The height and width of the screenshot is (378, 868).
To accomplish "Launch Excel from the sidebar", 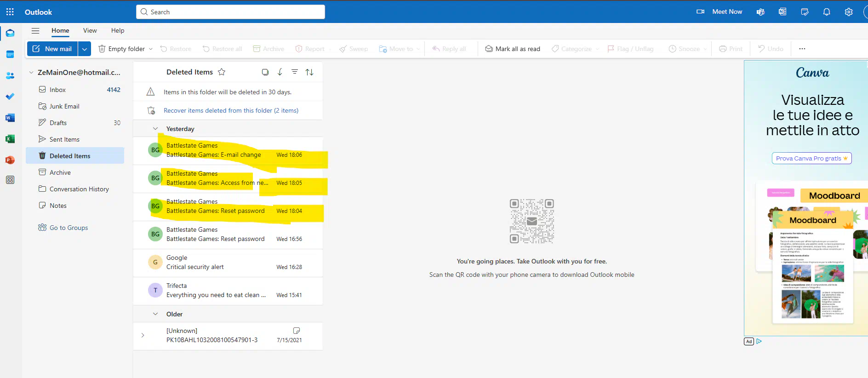I will [x=10, y=139].
